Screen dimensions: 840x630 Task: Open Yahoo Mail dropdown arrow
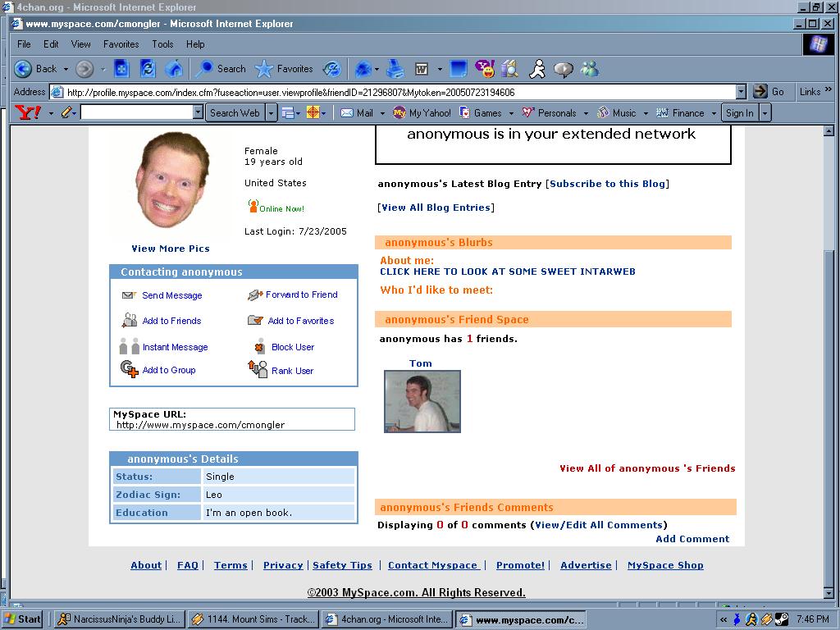[382, 113]
